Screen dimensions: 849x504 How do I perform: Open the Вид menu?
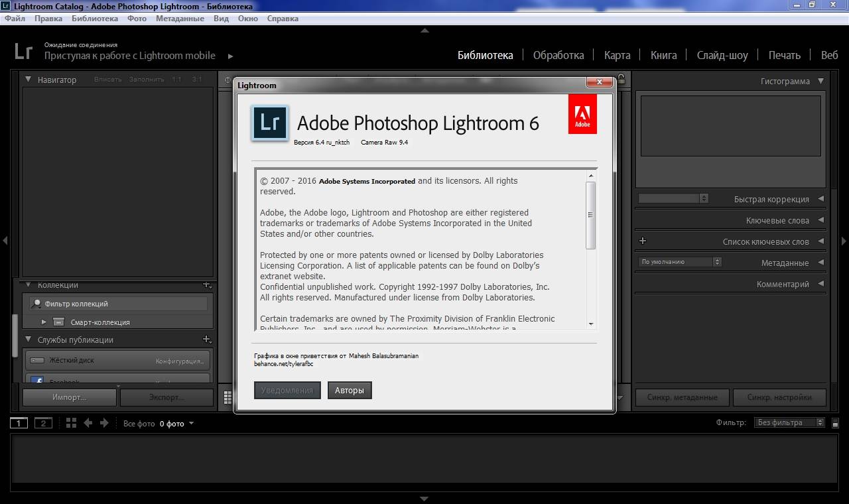(x=221, y=19)
